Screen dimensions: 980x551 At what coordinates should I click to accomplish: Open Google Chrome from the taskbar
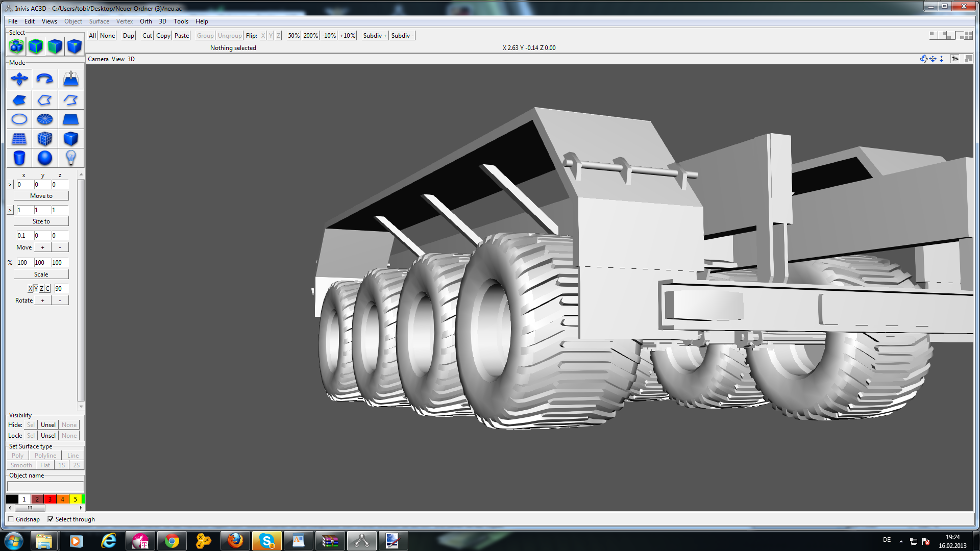pos(172,541)
